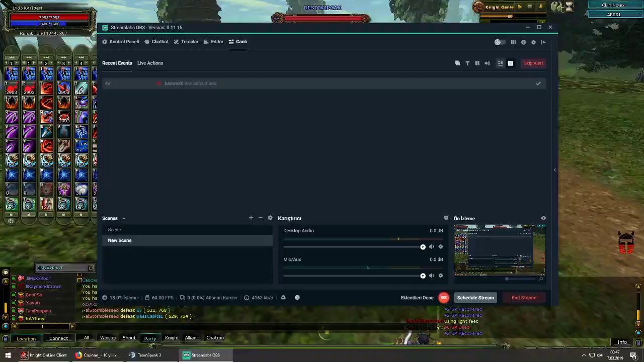Select the Alliance chat tab in the game

click(192, 338)
